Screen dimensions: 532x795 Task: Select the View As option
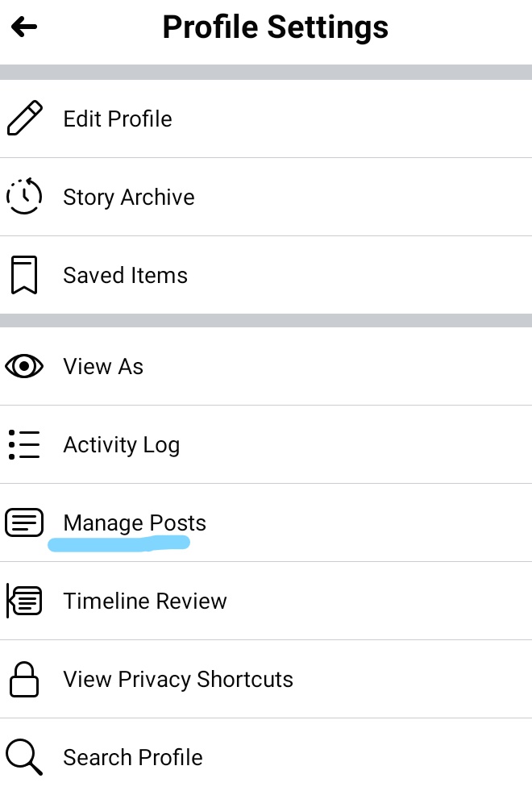pyautogui.click(x=103, y=367)
